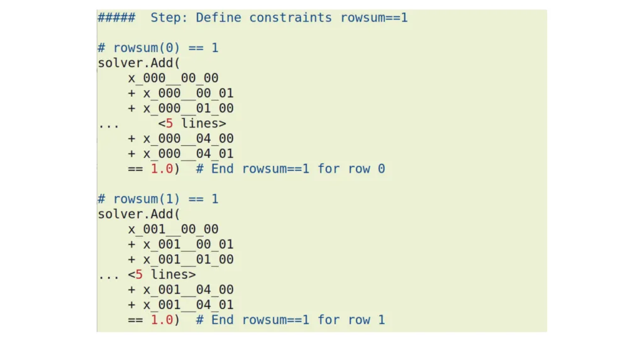644x341 pixels.
Task: Click variable x_000__01_00
Action: (x=188, y=109)
